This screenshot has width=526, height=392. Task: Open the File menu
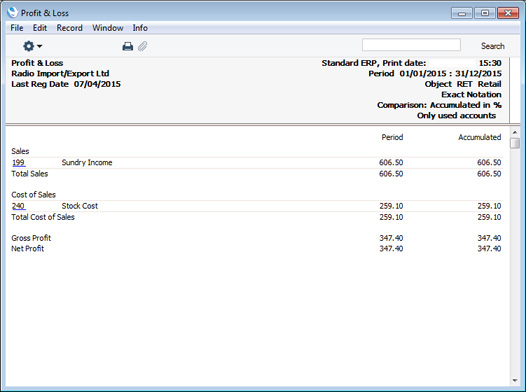17,28
